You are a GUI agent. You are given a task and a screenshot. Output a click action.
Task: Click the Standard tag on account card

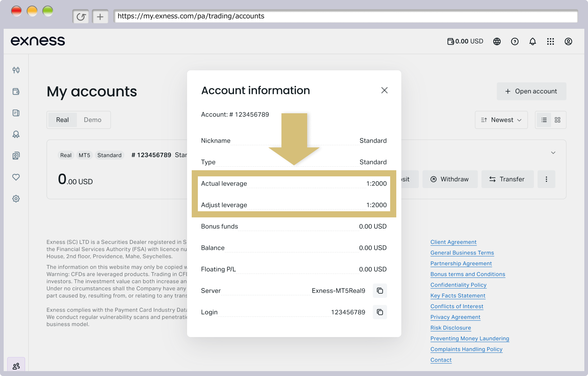pos(109,155)
